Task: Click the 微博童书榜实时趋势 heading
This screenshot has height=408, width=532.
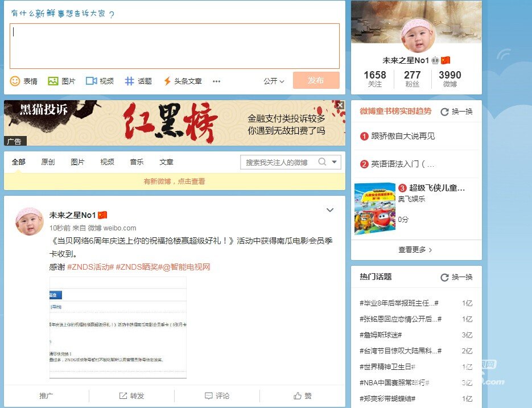Action: click(x=395, y=112)
